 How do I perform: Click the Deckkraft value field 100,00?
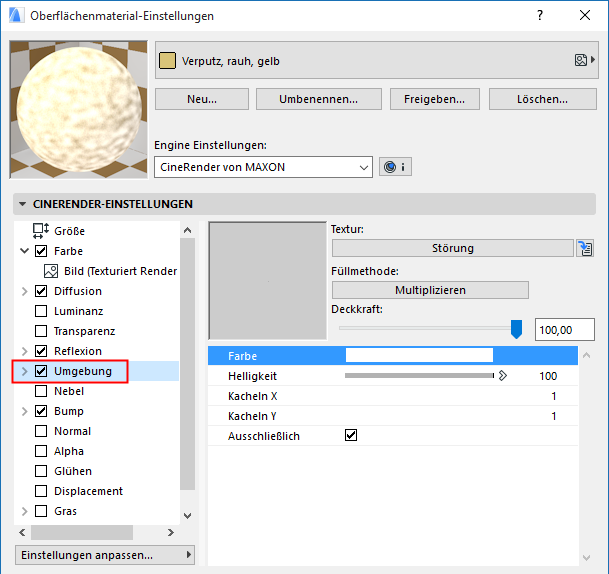click(565, 330)
